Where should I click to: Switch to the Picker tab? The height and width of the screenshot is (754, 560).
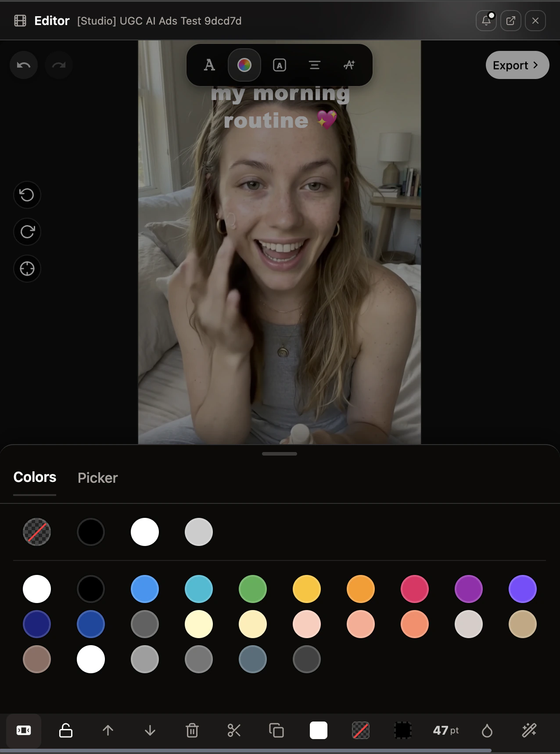point(98,478)
